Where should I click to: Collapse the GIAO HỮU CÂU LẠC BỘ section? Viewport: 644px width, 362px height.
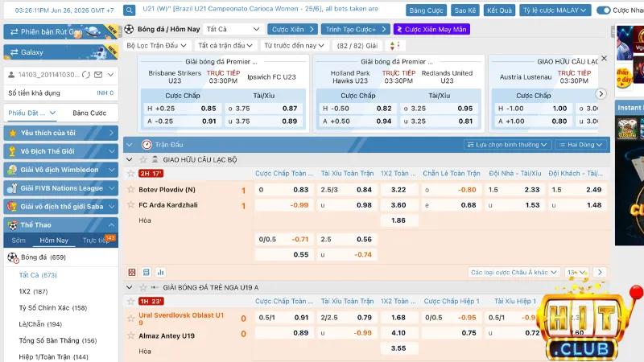pyautogui.click(x=130, y=159)
